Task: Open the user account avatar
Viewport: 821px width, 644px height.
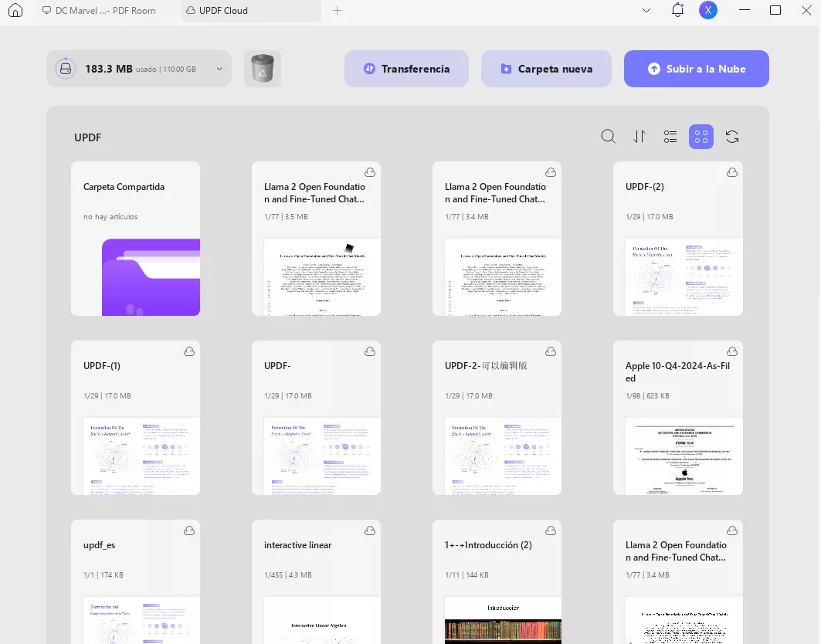Action: coord(708,10)
